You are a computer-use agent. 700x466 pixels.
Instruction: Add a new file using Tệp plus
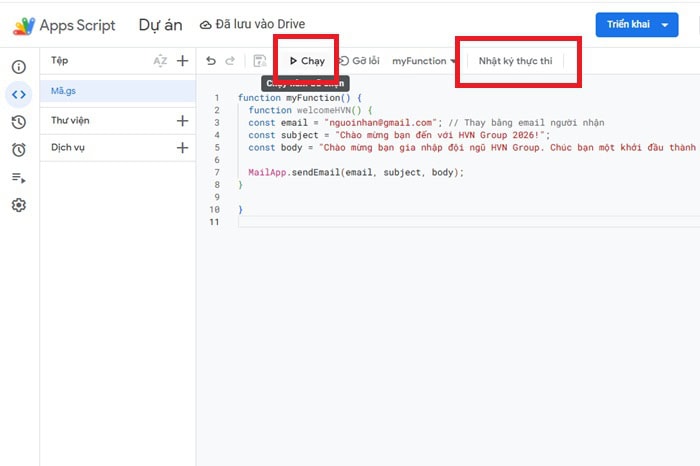182,61
